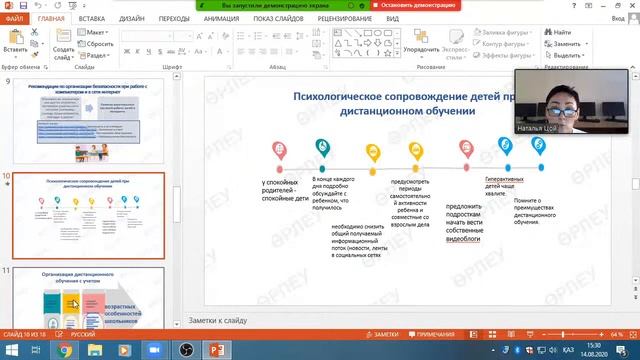The width and height of the screenshot is (640, 360).
Task: Apply italic formatting (К)
Action: (x=138, y=51)
